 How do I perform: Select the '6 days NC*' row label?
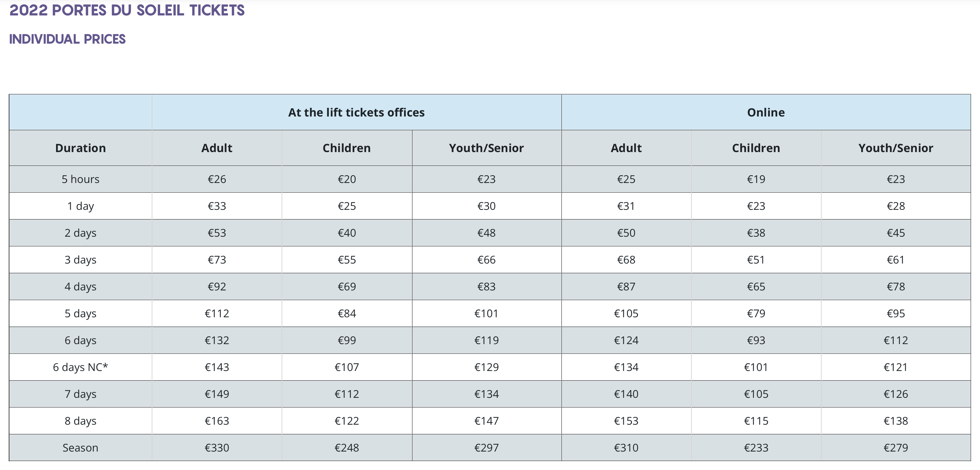pyautogui.click(x=80, y=367)
